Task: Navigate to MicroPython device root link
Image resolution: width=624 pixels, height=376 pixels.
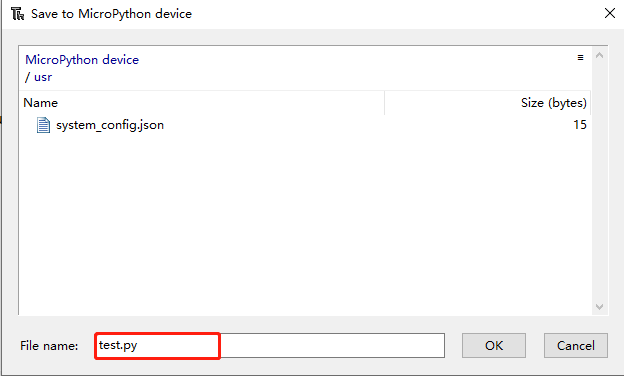Action: pos(82,60)
